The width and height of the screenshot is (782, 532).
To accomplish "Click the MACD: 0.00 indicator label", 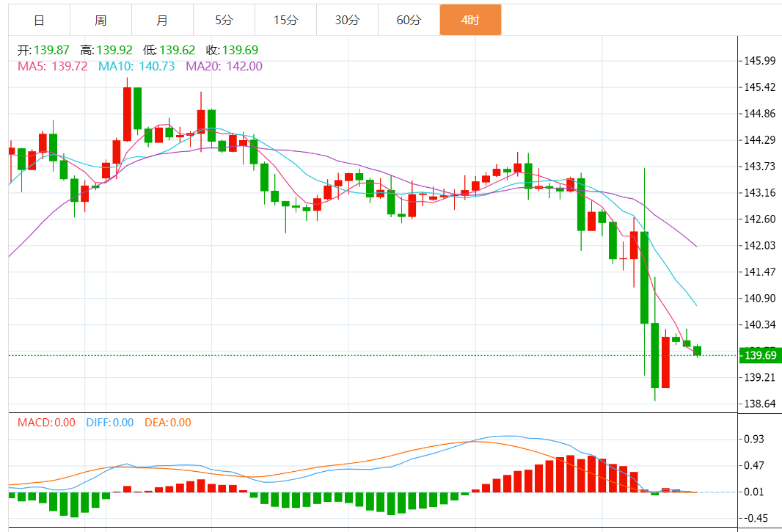I will 46,423.
